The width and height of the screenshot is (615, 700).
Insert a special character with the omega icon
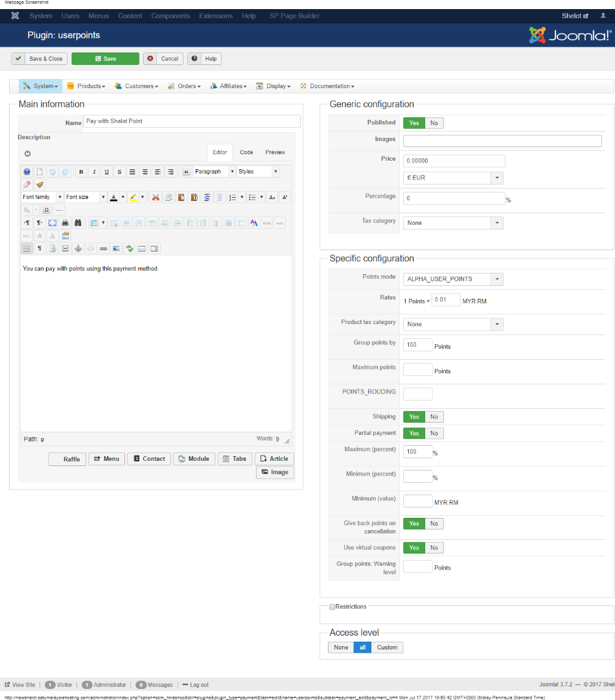(x=47, y=210)
